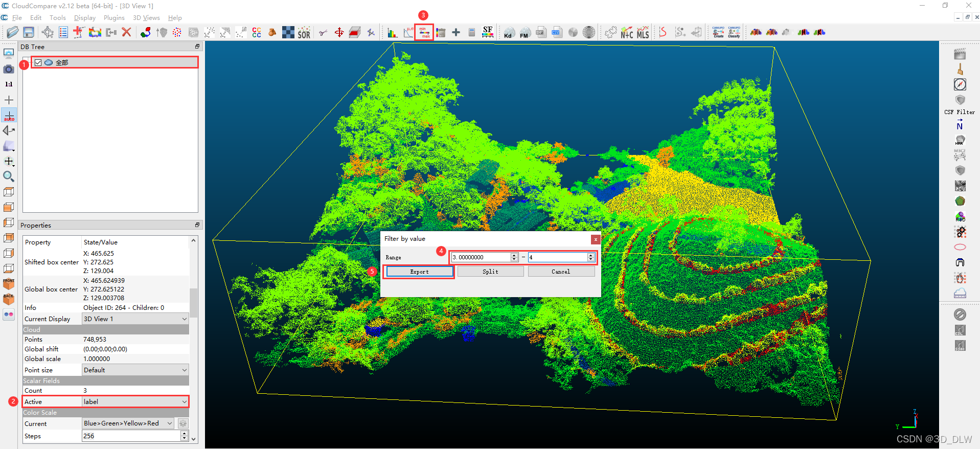The image size is (980, 449).
Task: Activate the scissors segment tool
Action: pos(323,33)
